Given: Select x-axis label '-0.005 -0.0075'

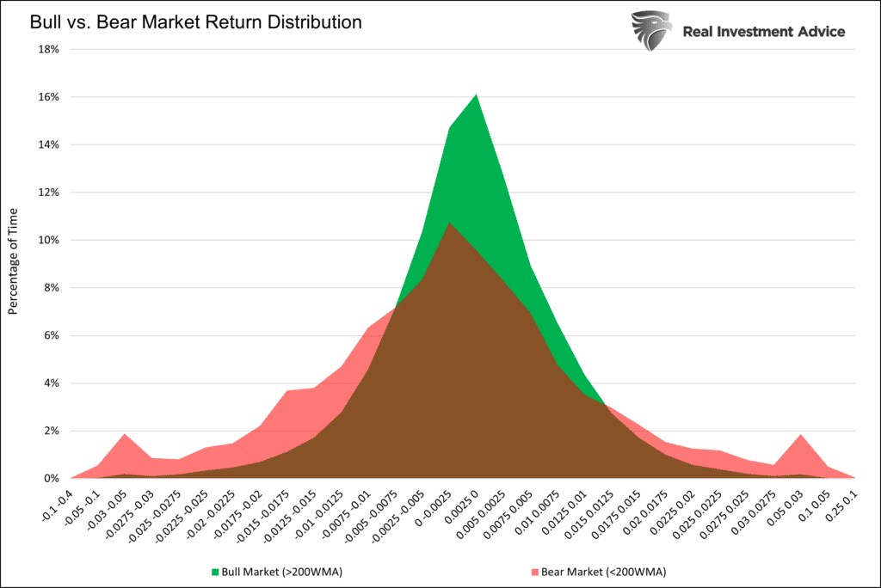Looking at the screenshot, I should [x=373, y=516].
